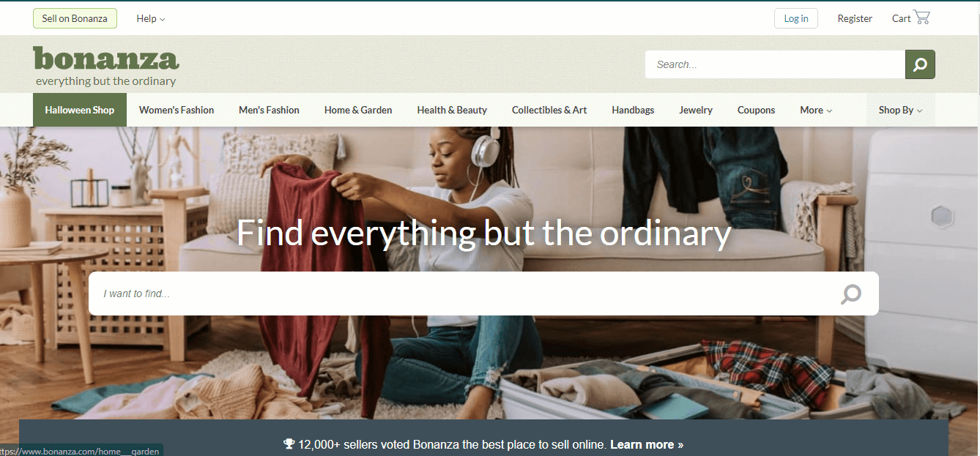The image size is (980, 456).
Task: Open the Shop By dropdown
Action: point(900,110)
